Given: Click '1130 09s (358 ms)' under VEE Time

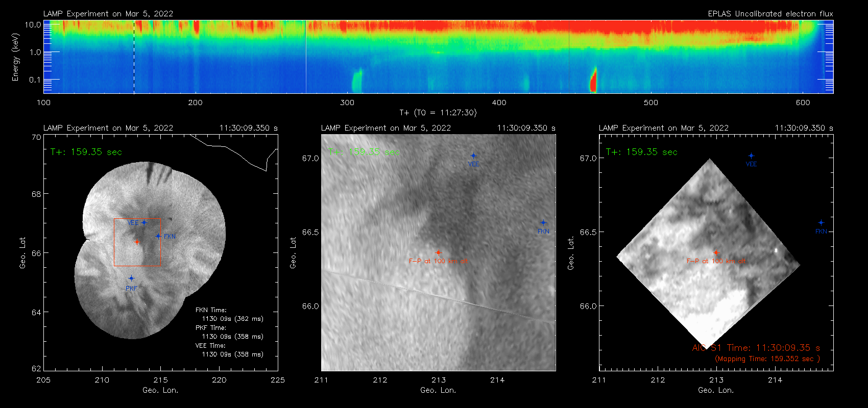Looking at the screenshot, I should 233,354.
